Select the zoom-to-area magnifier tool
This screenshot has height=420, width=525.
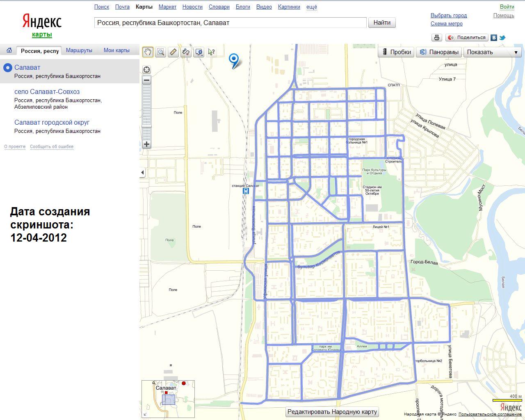(x=160, y=52)
